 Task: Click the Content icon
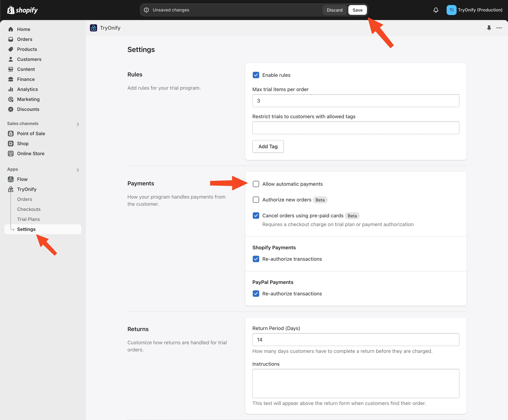11,69
